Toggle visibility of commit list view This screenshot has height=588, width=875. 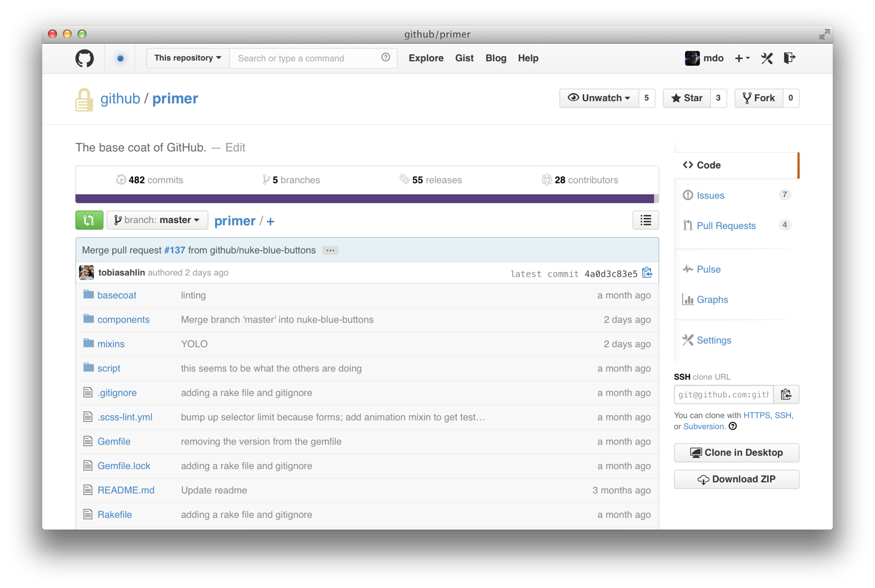pyautogui.click(x=646, y=220)
